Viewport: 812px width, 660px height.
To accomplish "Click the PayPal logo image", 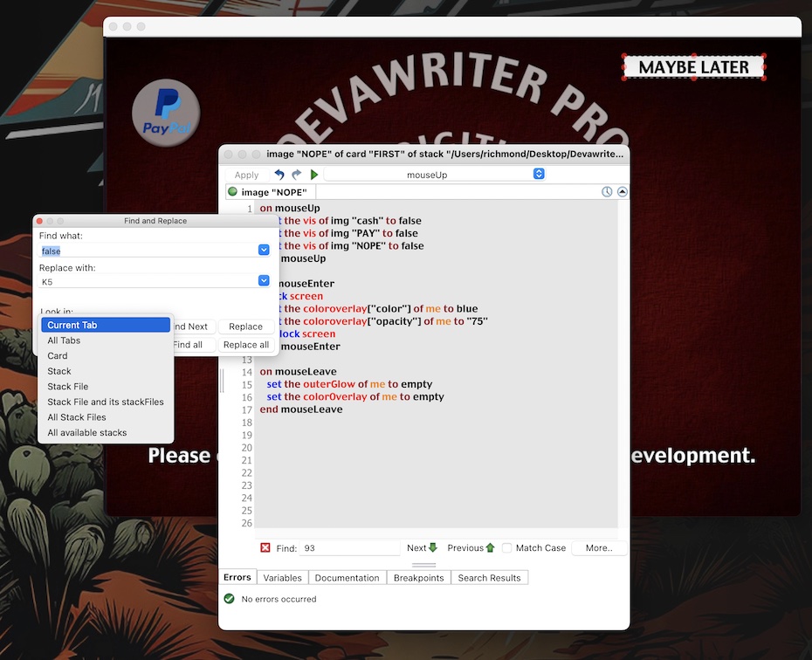I will 166,113.
